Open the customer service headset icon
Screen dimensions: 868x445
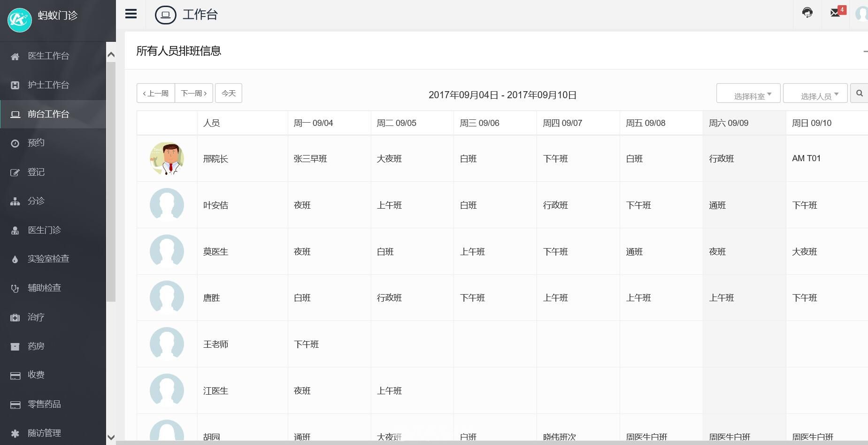pyautogui.click(x=807, y=13)
